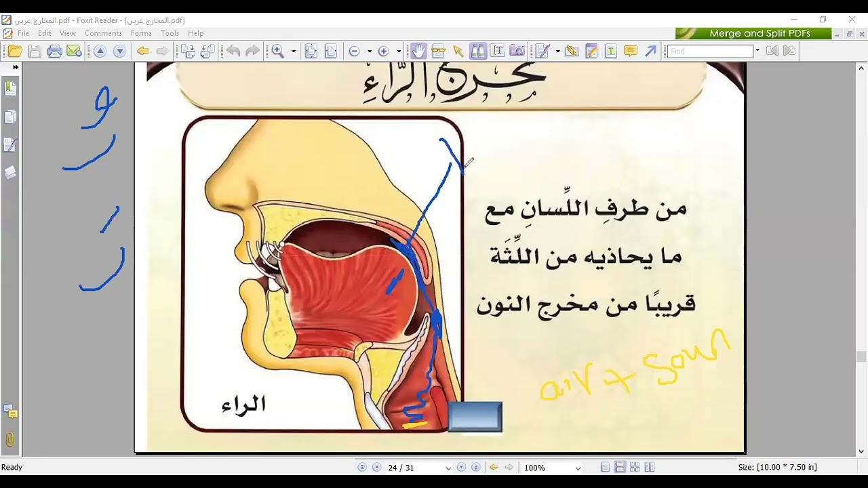This screenshot has height=488, width=868.
Task: Open the dropdown next to typewriter tool
Action: point(557,51)
